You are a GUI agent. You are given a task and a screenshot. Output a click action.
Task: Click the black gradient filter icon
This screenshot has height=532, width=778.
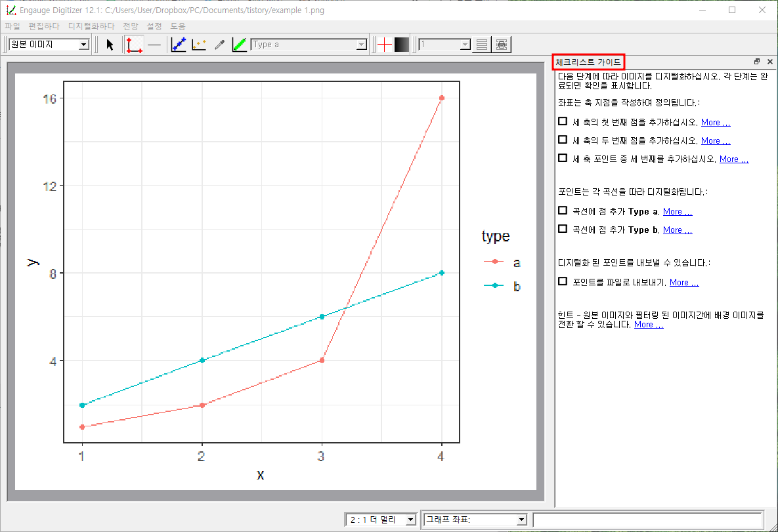point(401,45)
